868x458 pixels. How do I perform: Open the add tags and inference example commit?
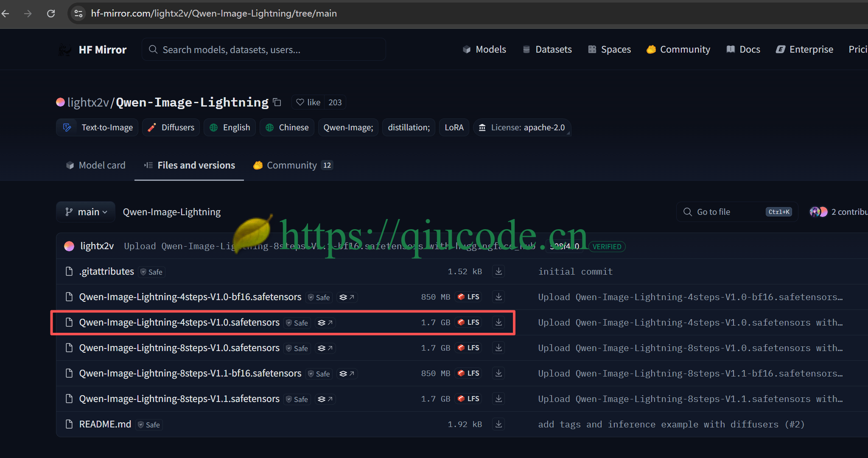pyautogui.click(x=671, y=424)
